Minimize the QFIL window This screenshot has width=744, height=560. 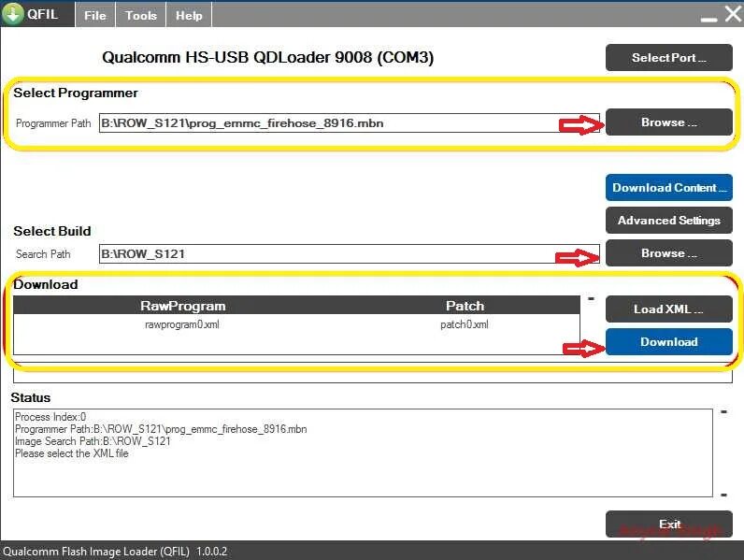pos(708,19)
